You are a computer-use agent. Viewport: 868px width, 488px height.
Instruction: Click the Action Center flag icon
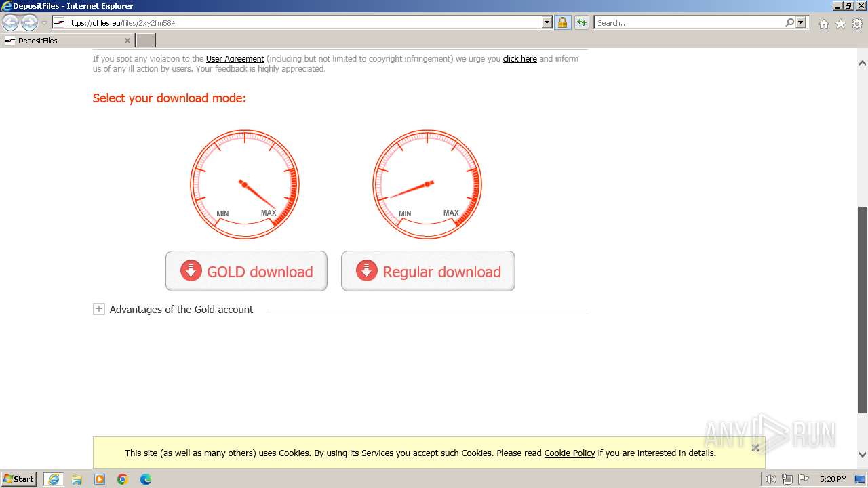tap(804, 479)
